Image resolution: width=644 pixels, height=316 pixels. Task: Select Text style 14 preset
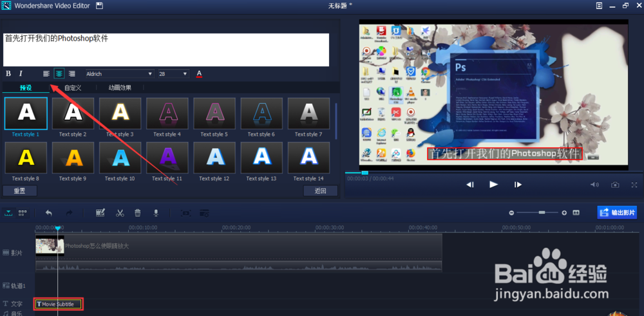click(308, 158)
